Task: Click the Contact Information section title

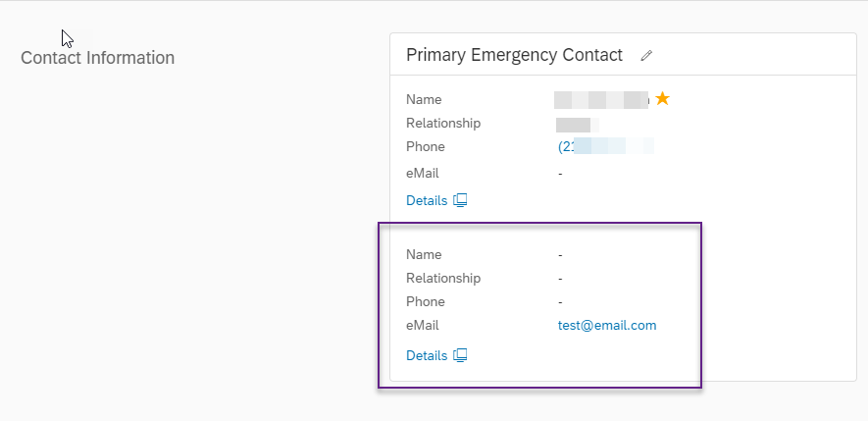Action: coord(97,58)
